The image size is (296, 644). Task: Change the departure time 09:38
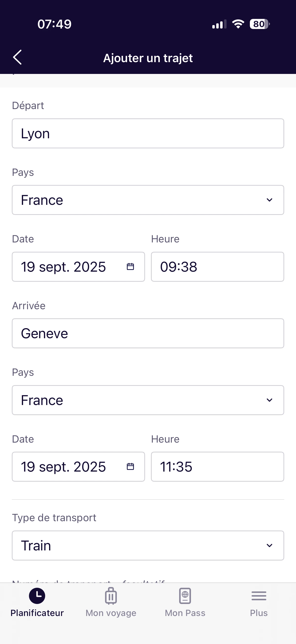pyautogui.click(x=217, y=267)
